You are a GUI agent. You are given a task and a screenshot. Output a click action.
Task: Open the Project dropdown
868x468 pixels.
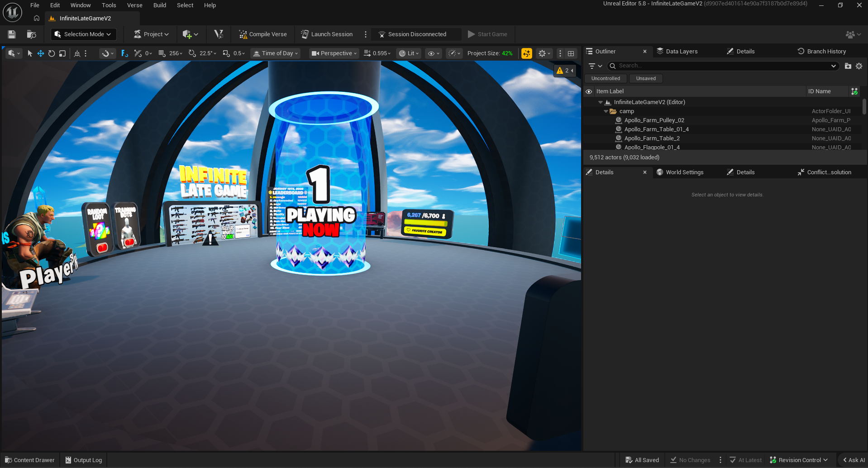point(151,34)
